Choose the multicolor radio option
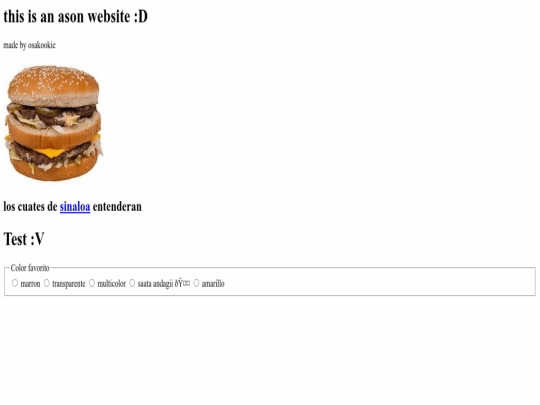 coord(92,283)
